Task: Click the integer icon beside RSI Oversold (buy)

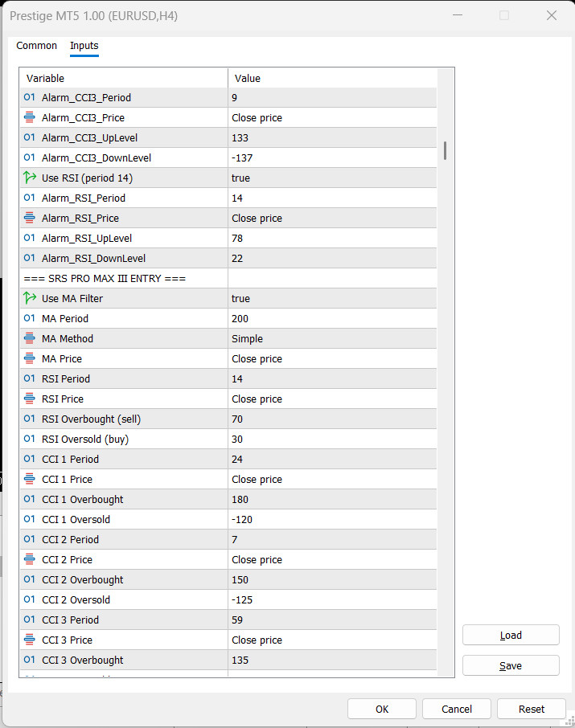Action: [29, 439]
